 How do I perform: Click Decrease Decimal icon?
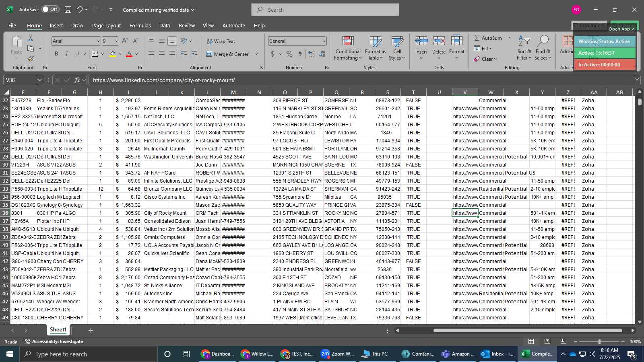point(322,54)
